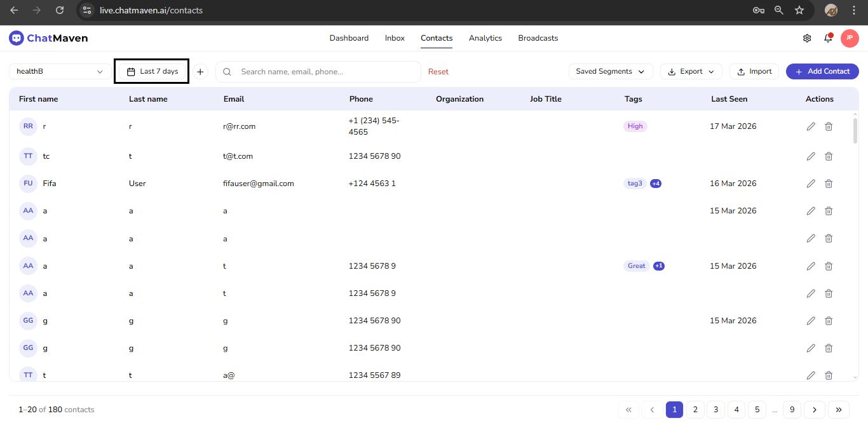Click the Reset filter link
The width and height of the screenshot is (868, 423).
click(x=438, y=72)
